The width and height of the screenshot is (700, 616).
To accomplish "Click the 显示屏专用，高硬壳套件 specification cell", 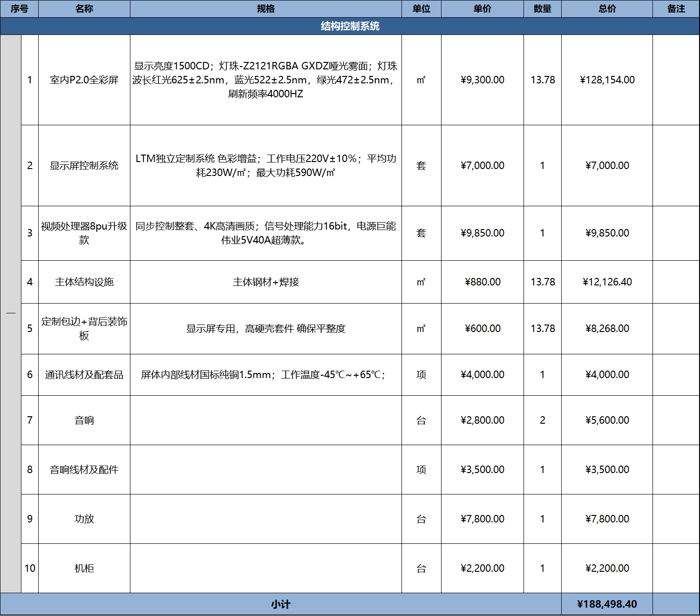I will pos(266,329).
